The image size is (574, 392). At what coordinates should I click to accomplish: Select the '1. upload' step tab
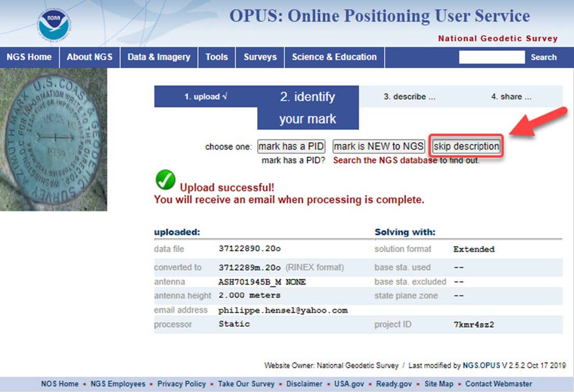pos(205,97)
